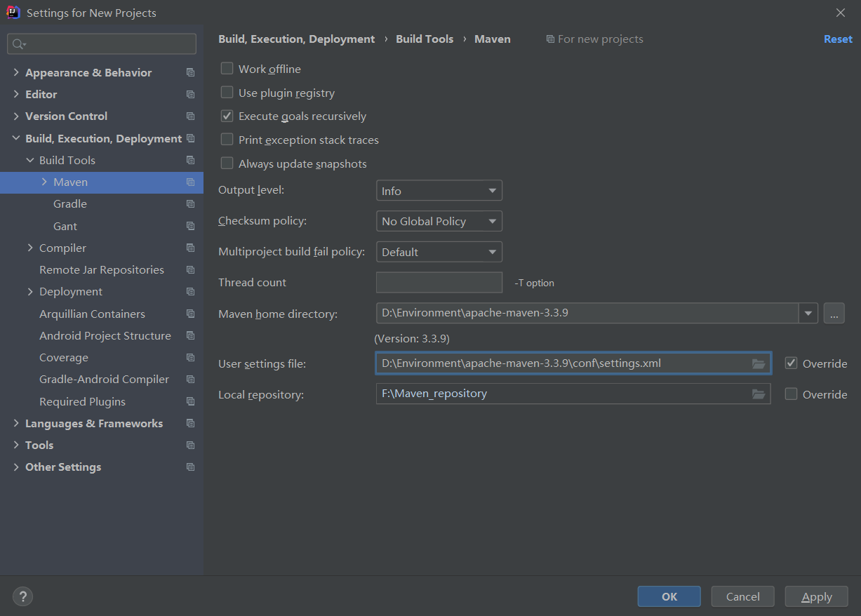Expand the Deployment node
Image resolution: width=861 pixels, height=616 pixels.
pyautogui.click(x=30, y=291)
